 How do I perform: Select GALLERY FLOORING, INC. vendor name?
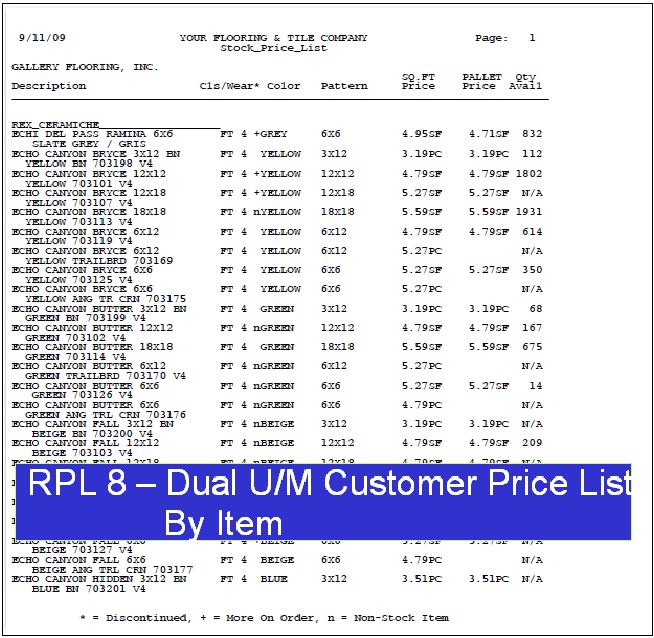pos(84,67)
